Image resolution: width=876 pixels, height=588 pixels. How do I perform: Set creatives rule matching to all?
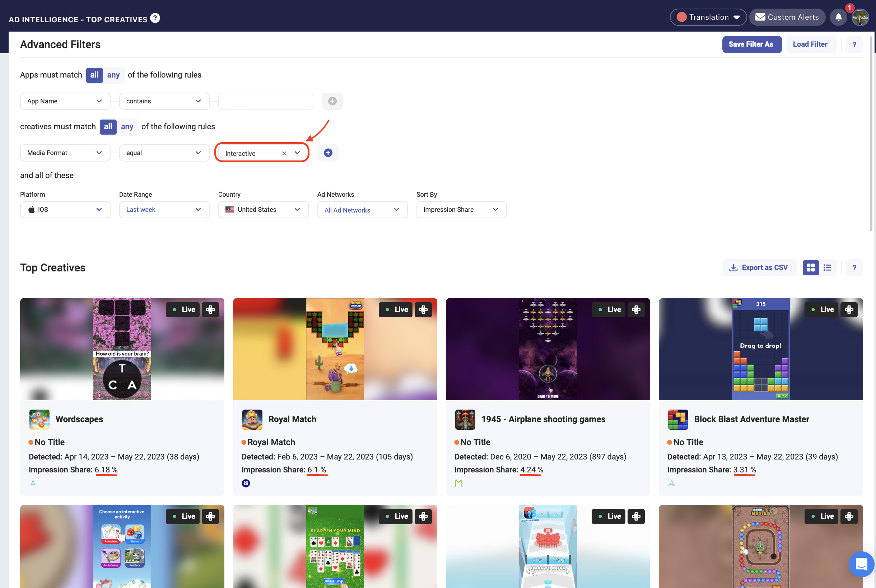108,126
